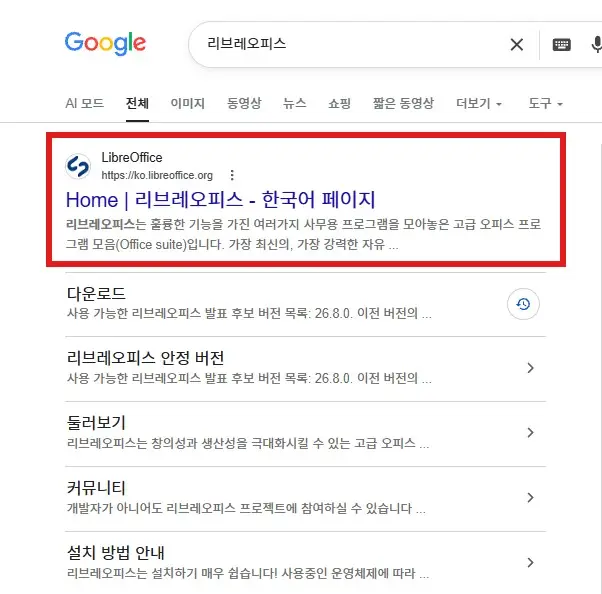Click the LibreOffice site name
Viewport: 602px width, 594px height.
tap(132, 157)
